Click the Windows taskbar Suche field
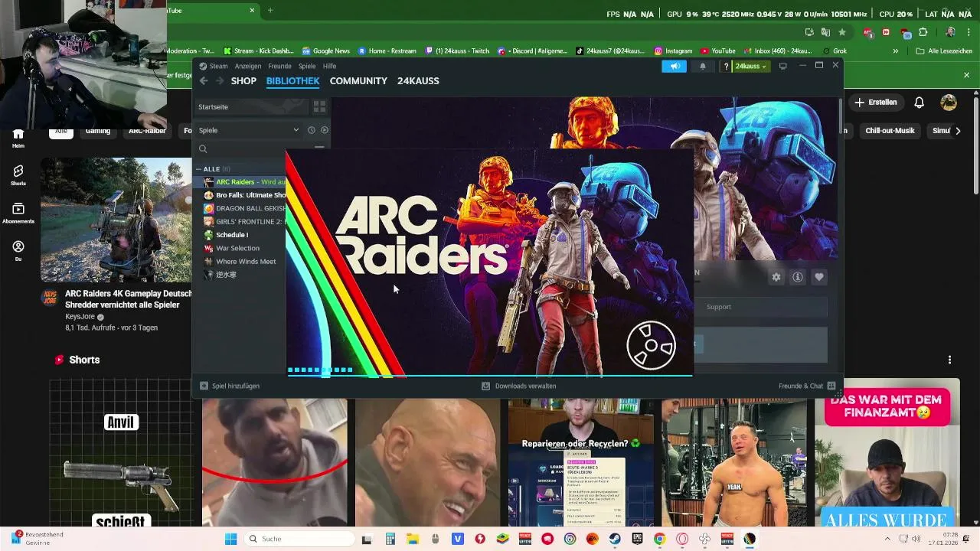The height and width of the screenshot is (551, 980). pyautogui.click(x=299, y=539)
